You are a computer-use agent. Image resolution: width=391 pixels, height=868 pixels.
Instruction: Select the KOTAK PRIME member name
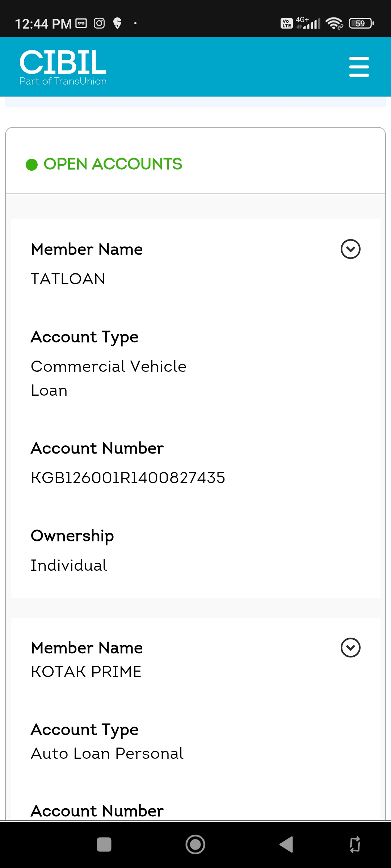tap(86, 672)
